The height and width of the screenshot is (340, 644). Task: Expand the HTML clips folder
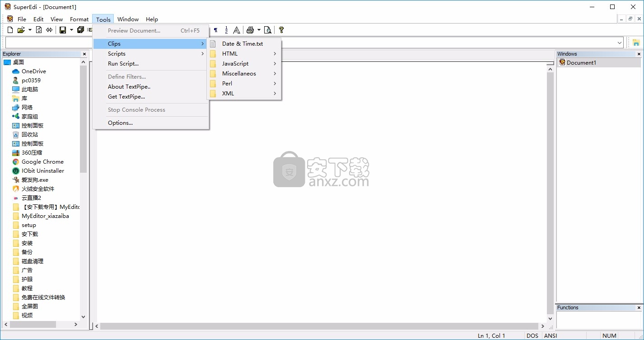pyautogui.click(x=244, y=53)
